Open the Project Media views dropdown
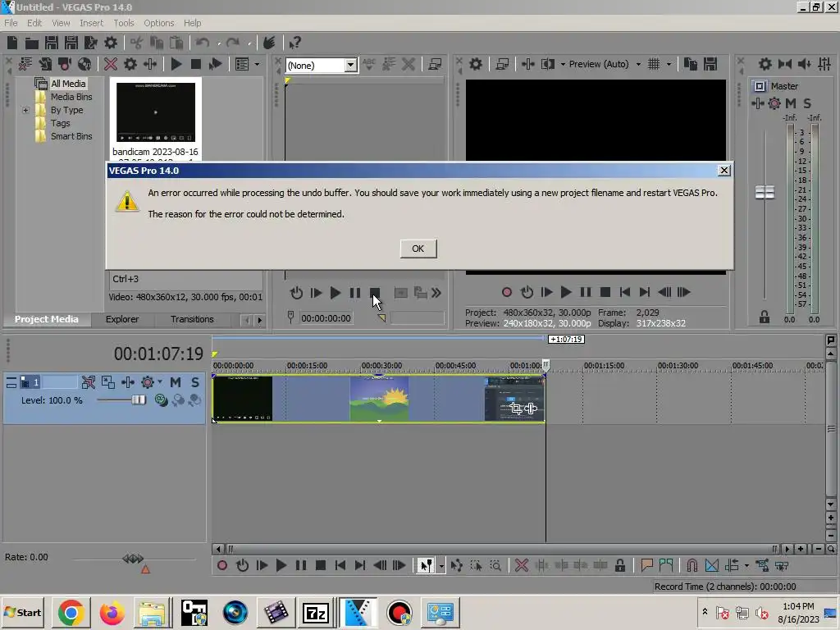Viewport: 840px width, 630px height. point(257,64)
